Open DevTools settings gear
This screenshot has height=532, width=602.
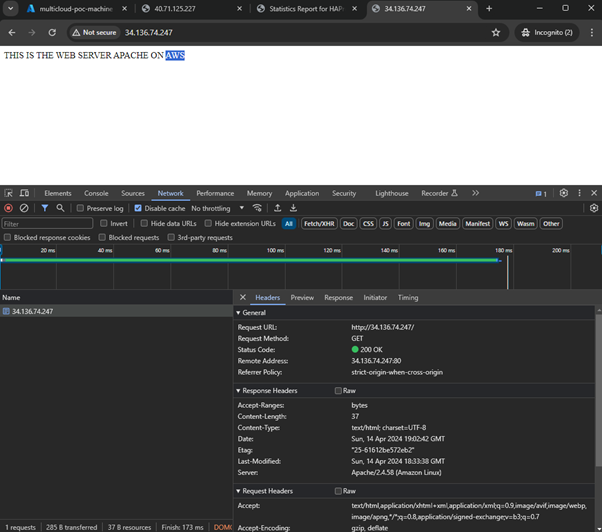click(564, 193)
